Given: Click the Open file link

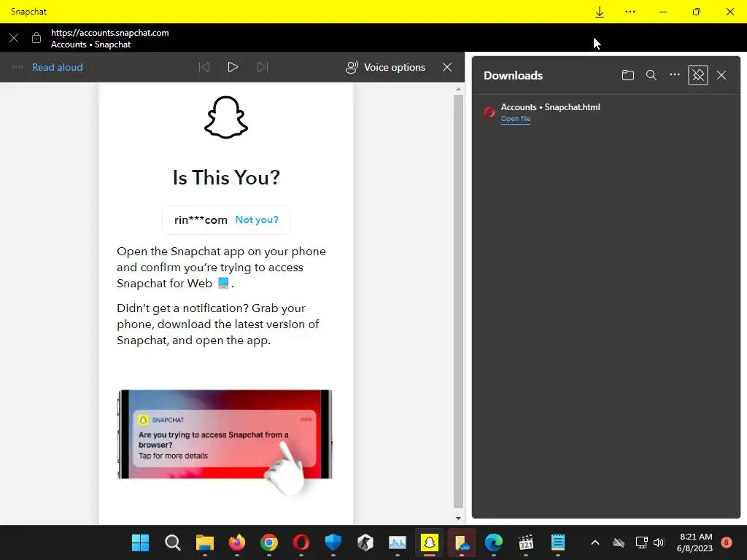Looking at the screenshot, I should coord(516,119).
